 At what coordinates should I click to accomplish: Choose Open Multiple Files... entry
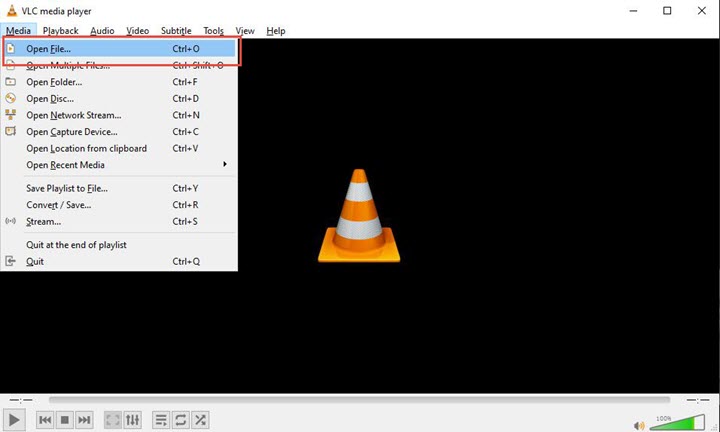click(119, 65)
